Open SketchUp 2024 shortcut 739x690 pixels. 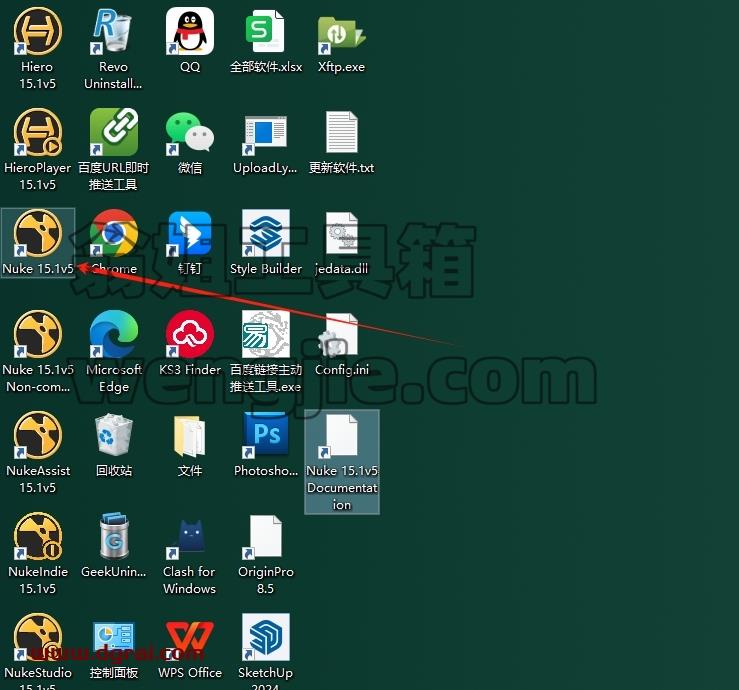266,636
